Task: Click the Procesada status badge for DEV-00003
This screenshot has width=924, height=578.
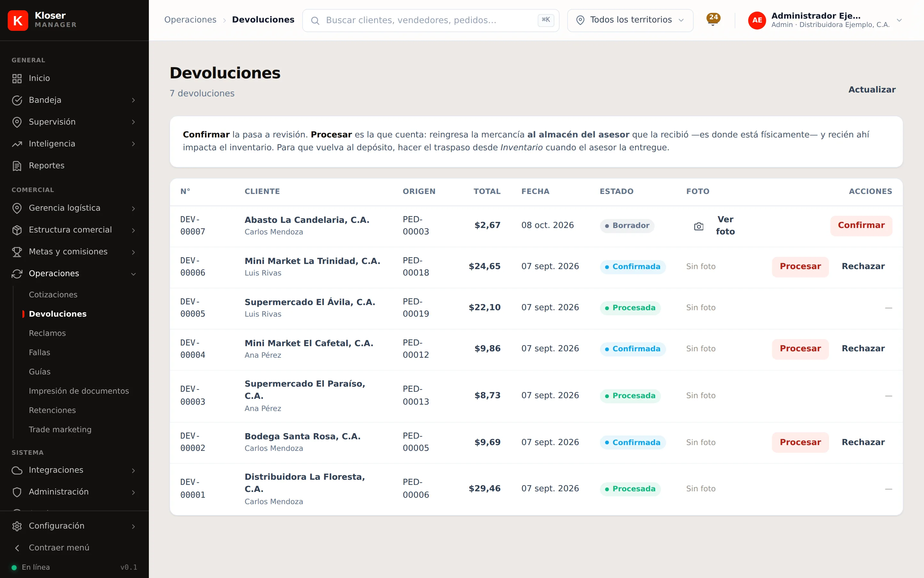Action: pyautogui.click(x=630, y=396)
